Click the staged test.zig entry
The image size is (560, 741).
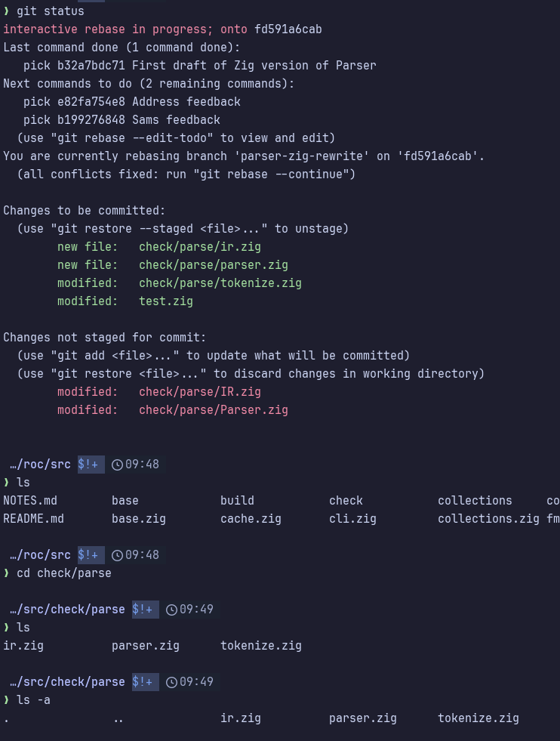(x=166, y=301)
